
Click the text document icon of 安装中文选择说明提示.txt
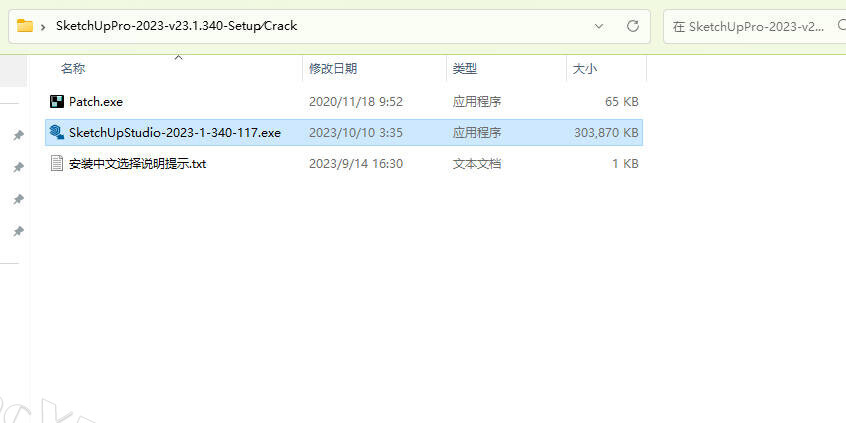pos(57,163)
